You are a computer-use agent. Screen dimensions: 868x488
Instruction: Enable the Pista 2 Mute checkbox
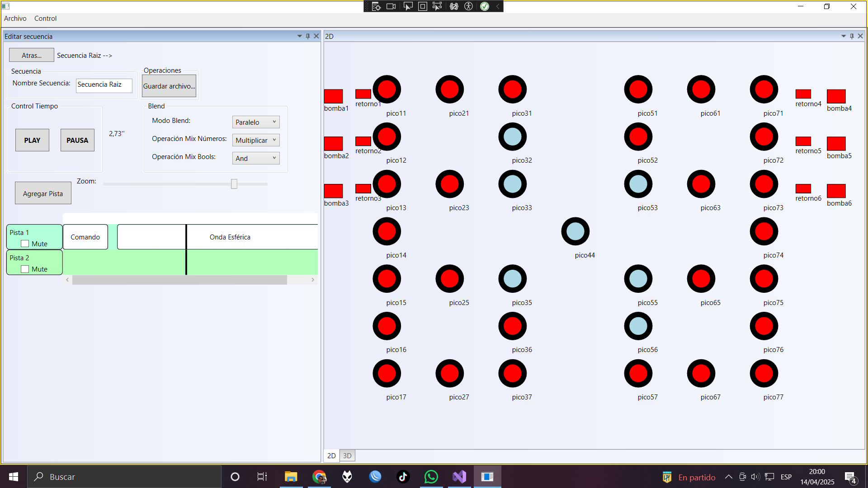[x=25, y=269]
